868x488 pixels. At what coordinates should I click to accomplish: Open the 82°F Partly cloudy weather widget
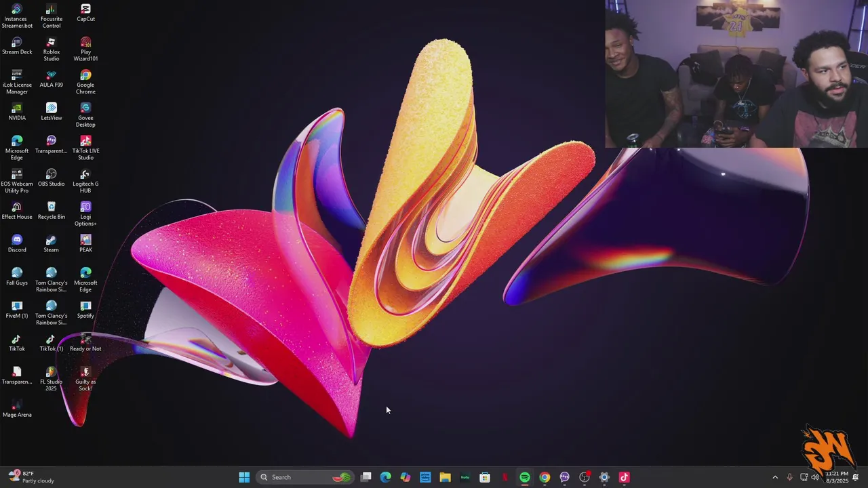pyautogui.click(x=32, y=477)
